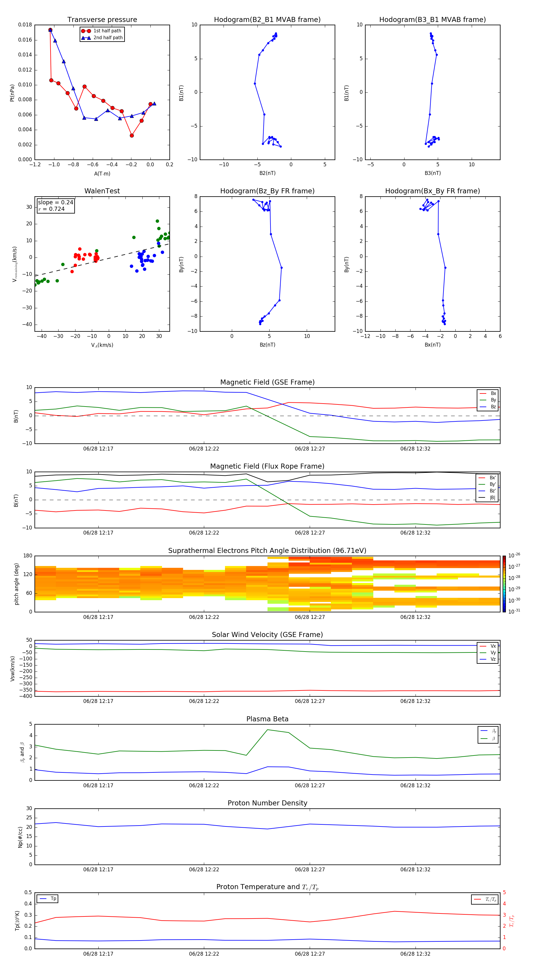This screenshot has height=980, width=535.
Task: Click the Hodogram(B3_B1 MVAB frame) title
Action: click(432, 20)
